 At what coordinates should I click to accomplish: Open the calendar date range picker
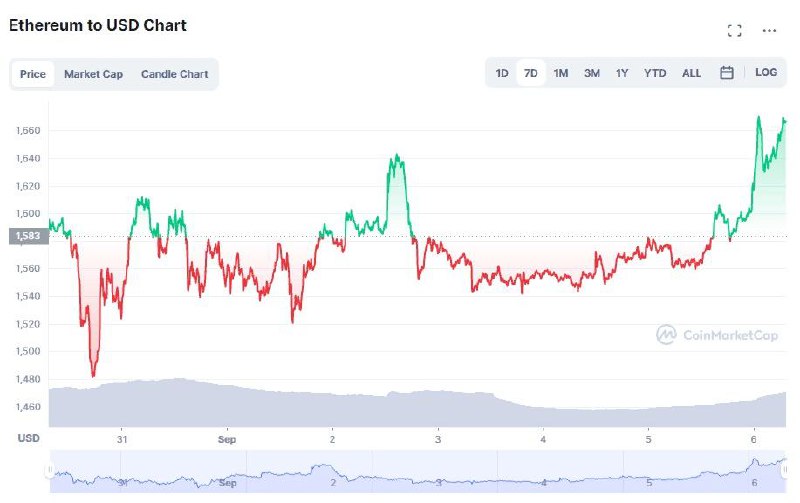(727, 73)
